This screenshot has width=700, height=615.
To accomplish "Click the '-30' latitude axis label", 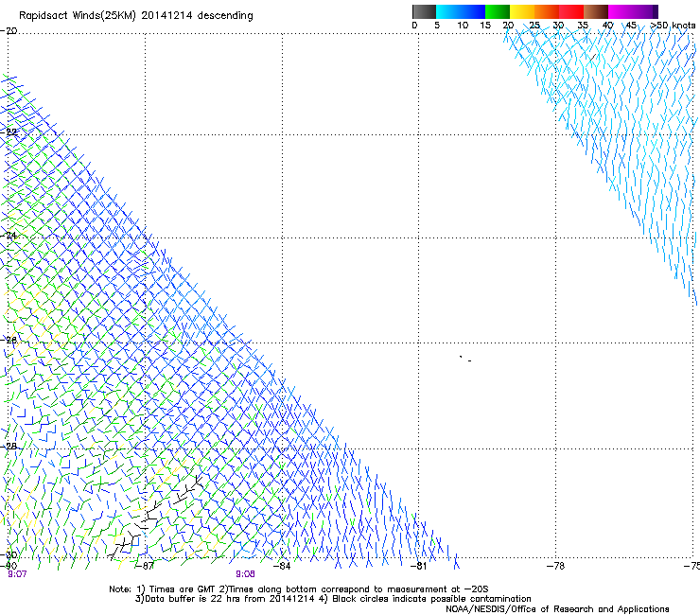I will 9,555.
